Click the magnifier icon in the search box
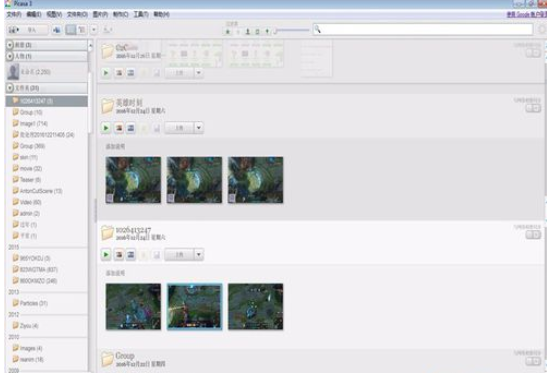Image resolution: width=547 pixels, height=373 pixels. coord(317,30)
